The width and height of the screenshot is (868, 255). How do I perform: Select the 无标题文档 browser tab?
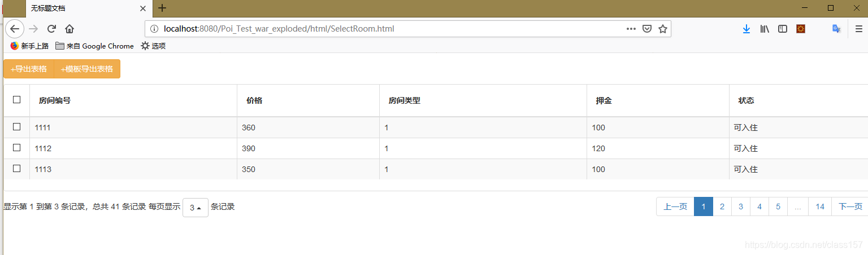(x=89, y=8)
